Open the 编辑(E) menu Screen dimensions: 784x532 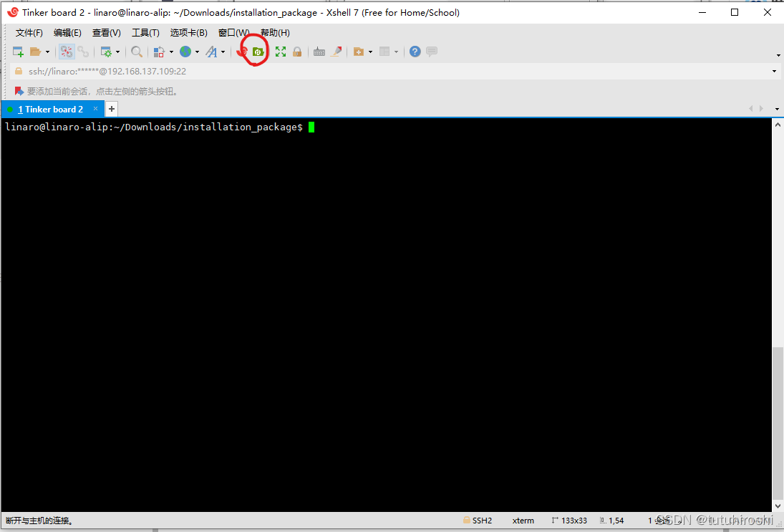coord(67,33)
